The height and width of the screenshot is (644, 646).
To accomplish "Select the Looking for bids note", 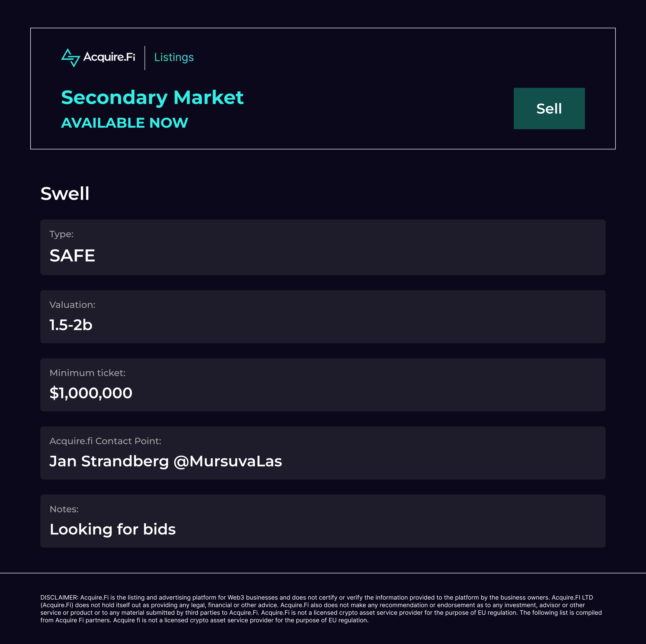I will click(x=113, y=529).
